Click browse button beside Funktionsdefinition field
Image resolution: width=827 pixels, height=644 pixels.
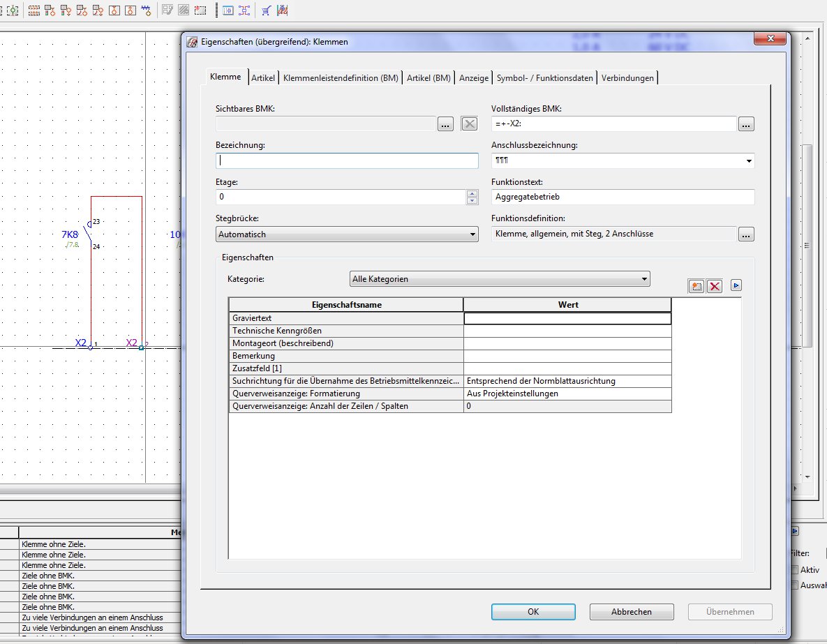(x=746, y=234)
